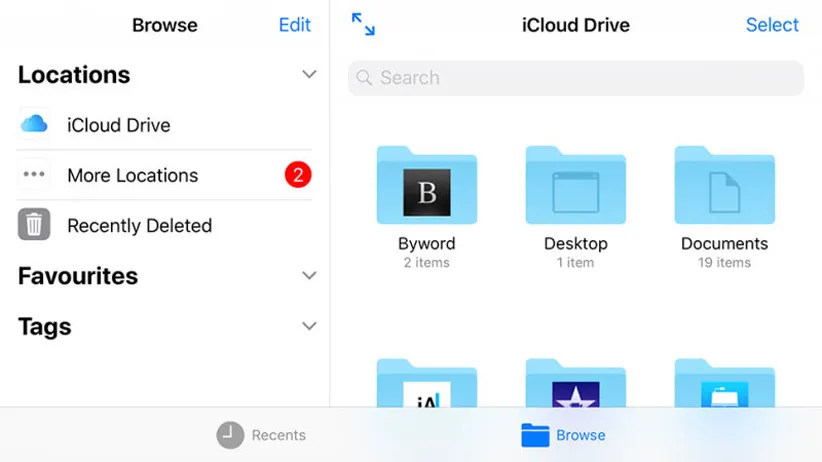Tap Edit in the Browse sidebar
The image size is (822, 462).
pos(294,25)
